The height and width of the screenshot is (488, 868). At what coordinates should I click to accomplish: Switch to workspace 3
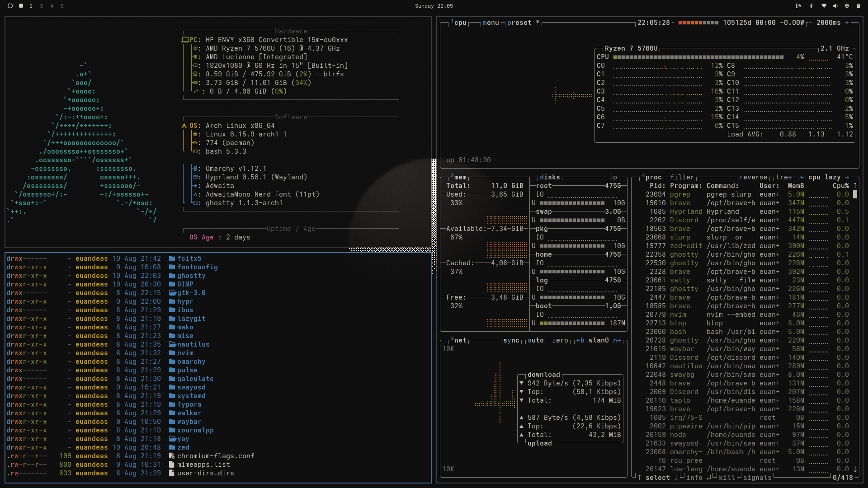41,6
